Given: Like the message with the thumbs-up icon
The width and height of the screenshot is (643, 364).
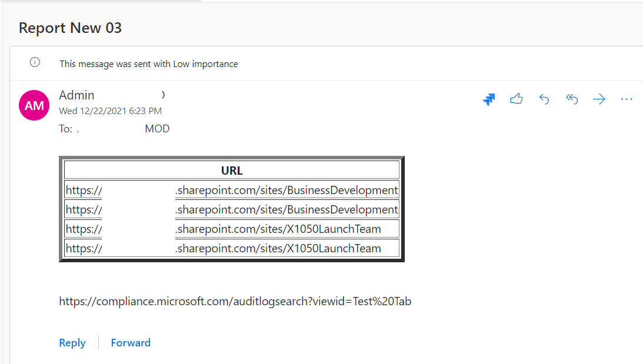Looking at the screenshot, I should pos(517,99).
